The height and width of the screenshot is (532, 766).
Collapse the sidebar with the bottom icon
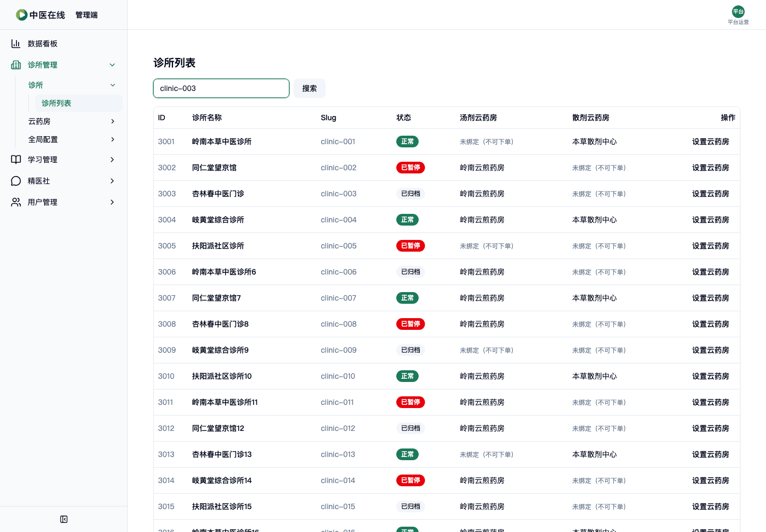(64, 519)
